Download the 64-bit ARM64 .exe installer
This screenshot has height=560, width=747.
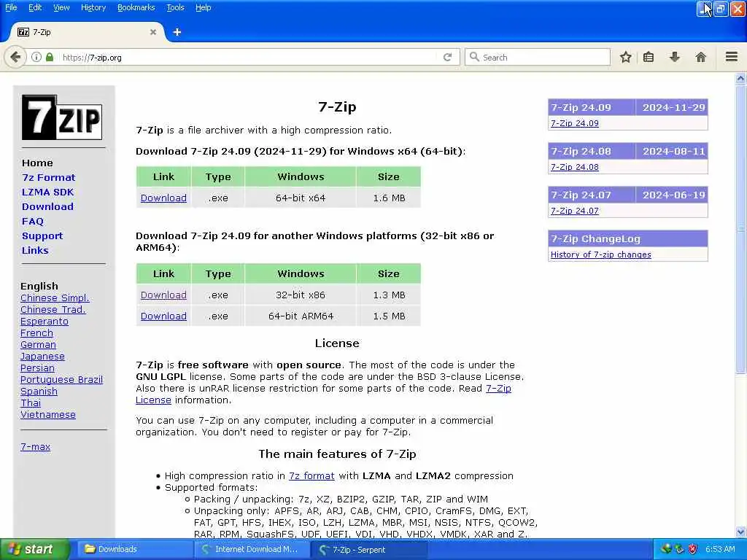163,316
